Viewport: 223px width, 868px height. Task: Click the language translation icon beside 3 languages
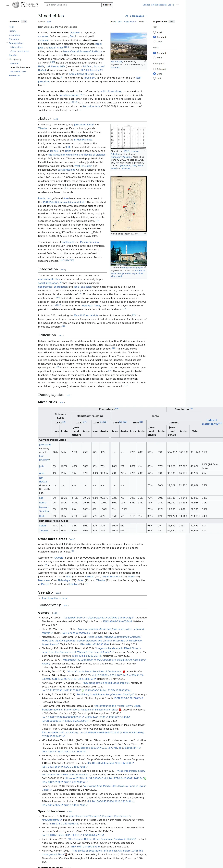click(127, 16)
